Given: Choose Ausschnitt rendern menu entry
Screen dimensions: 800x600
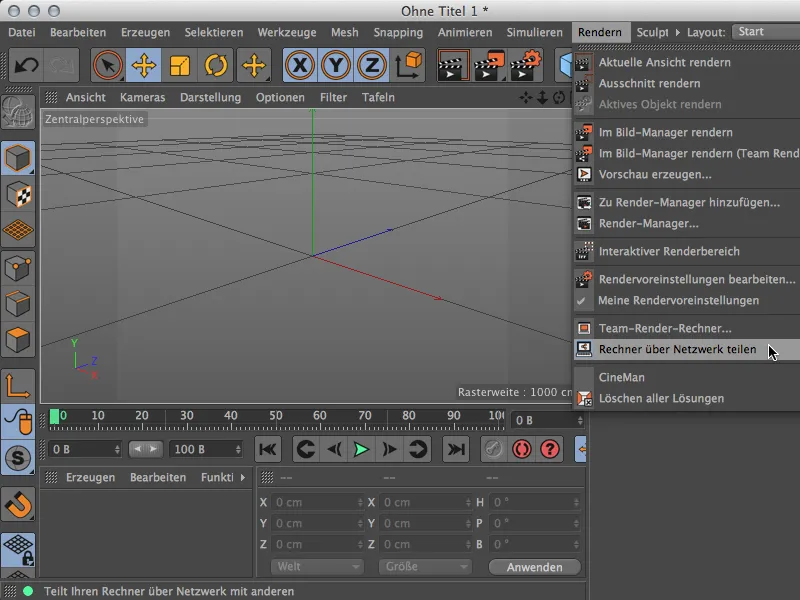Looking at the screenshot, I should tap(687, 83).
